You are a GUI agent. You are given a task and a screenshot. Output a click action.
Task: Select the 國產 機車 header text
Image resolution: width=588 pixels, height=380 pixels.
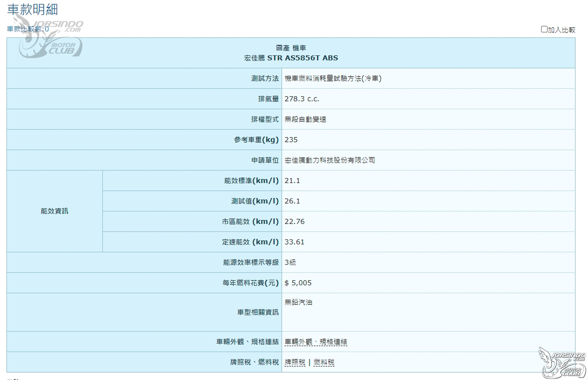tap(291, 48)
